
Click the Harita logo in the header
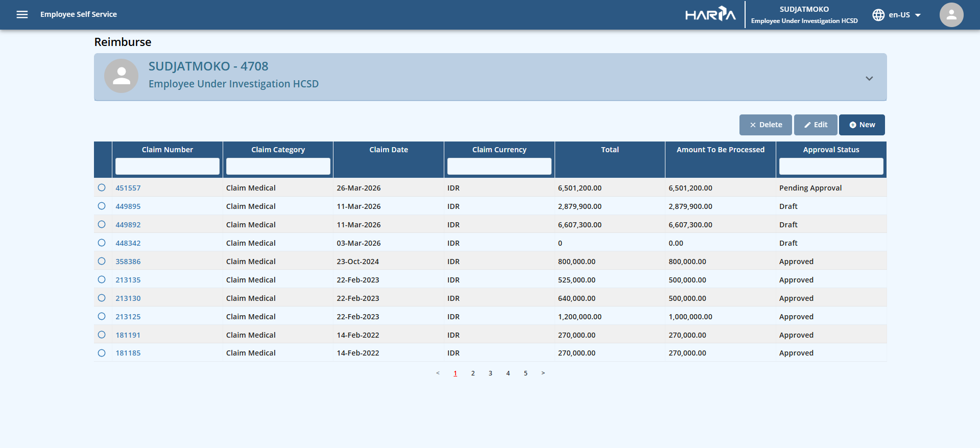(x=710, y=14)
